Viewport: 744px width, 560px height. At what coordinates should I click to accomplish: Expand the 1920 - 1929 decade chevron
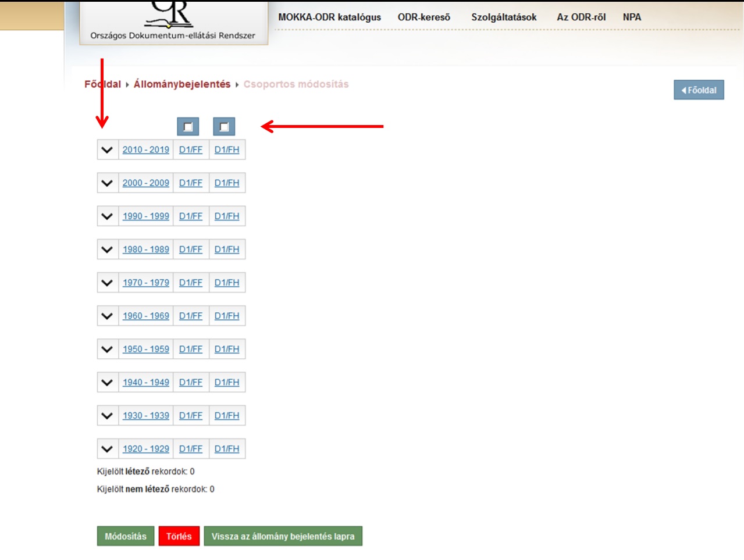(x=107, y=449)
